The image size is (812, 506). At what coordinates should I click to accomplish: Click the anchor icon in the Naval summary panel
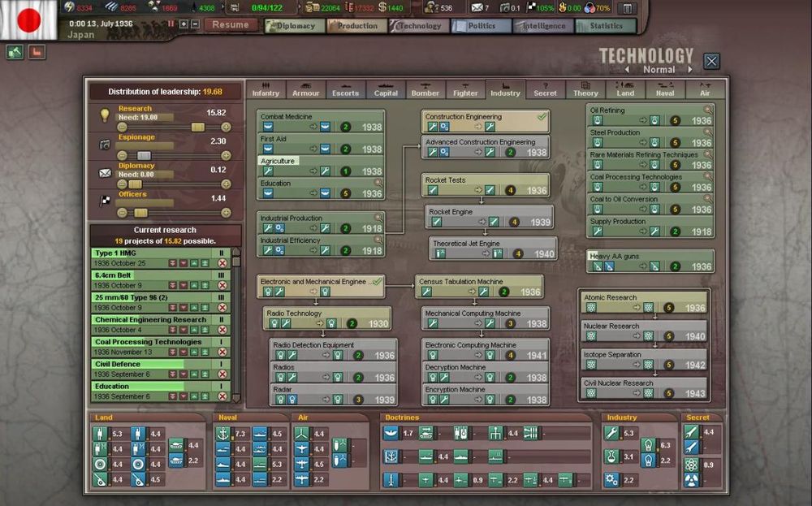(222, 434)
